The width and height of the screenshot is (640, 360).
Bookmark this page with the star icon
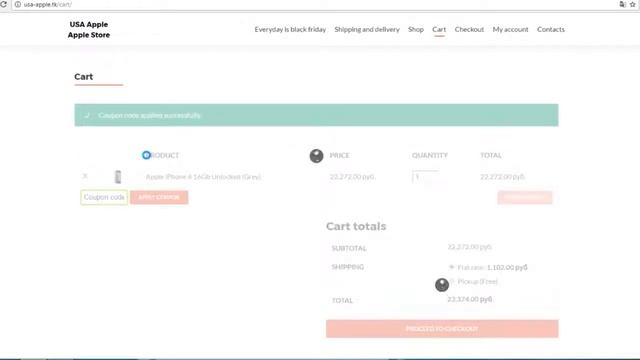(x=633, y=4)
